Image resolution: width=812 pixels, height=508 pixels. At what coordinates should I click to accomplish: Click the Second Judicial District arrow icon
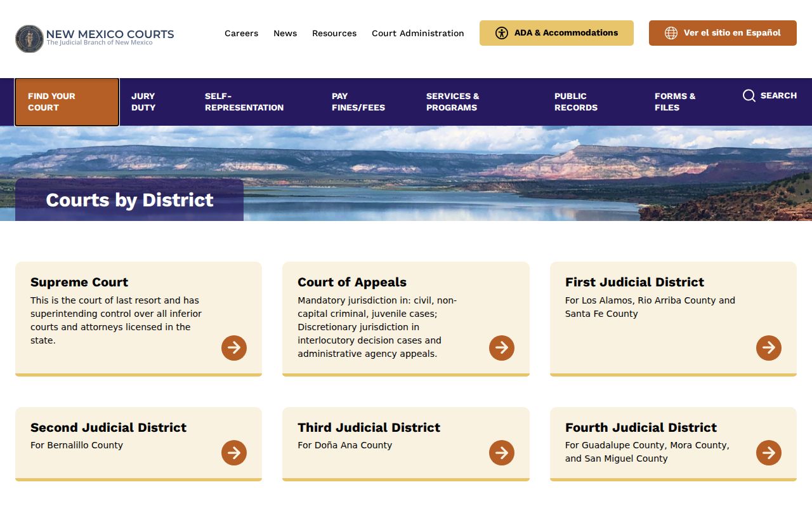(234, 453)
